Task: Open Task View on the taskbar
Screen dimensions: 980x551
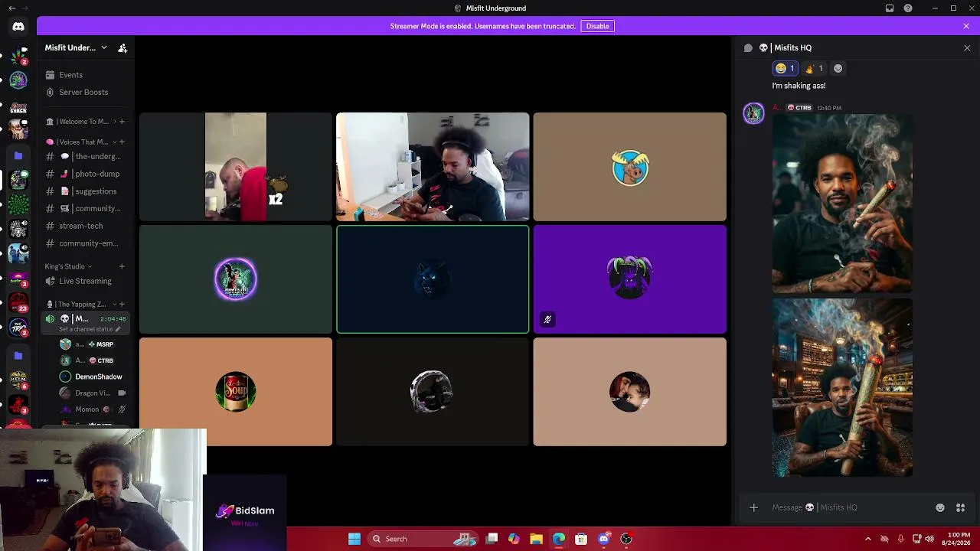Action: (492, 539)
